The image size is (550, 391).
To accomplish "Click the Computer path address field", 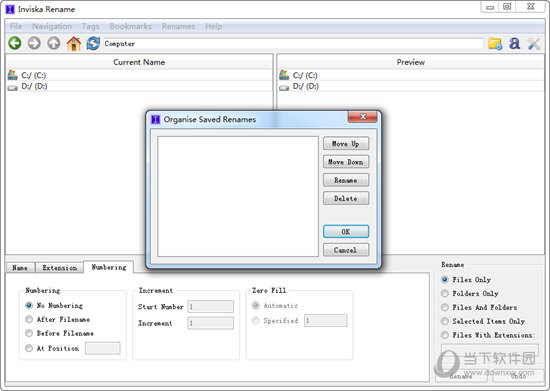I will [x=293, y=44].
